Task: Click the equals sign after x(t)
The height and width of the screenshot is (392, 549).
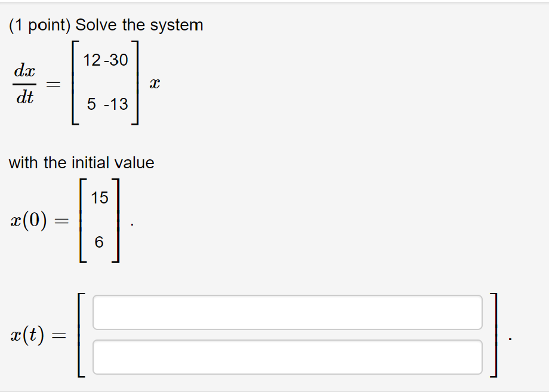Action: pos(60,334)
